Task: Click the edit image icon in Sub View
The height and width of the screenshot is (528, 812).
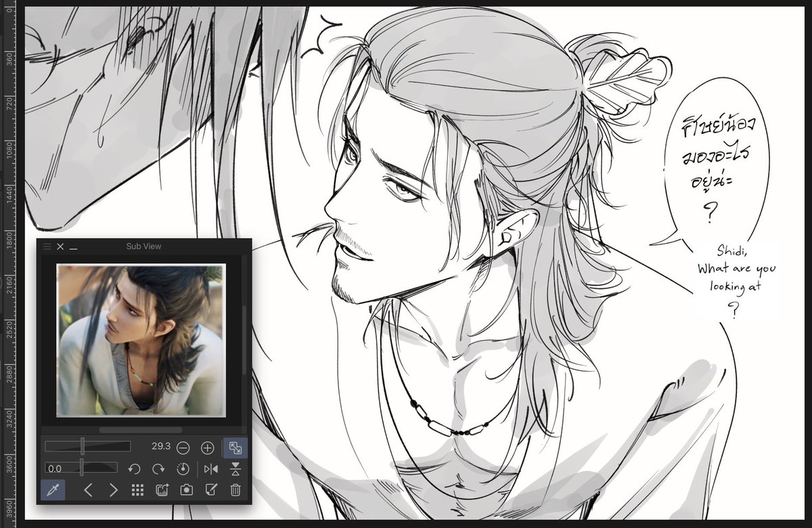Action: (210, 490)
